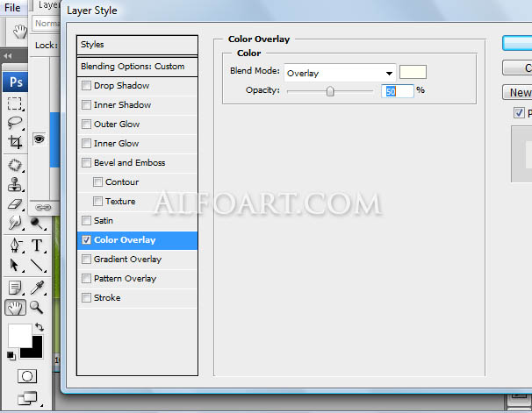Click the Cancel button
This screenshot has height=413, width=532.
[x=517, y=68]
